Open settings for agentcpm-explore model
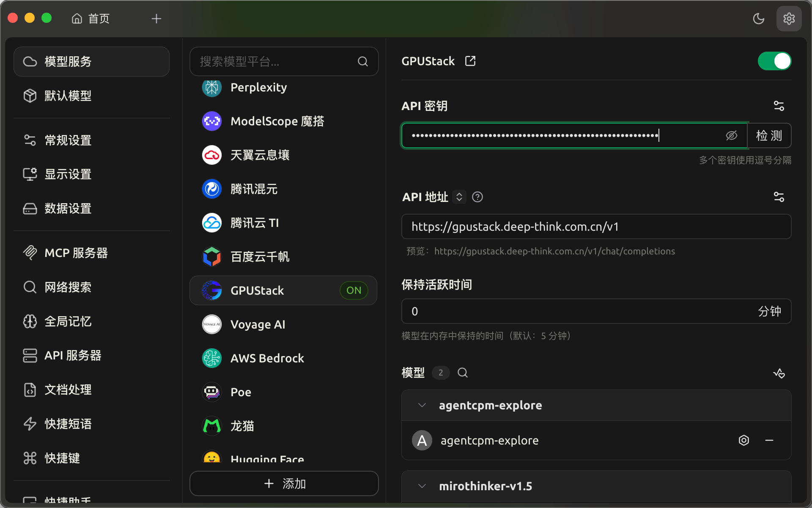This screenshot has width=812, height=508. [743, 440]
